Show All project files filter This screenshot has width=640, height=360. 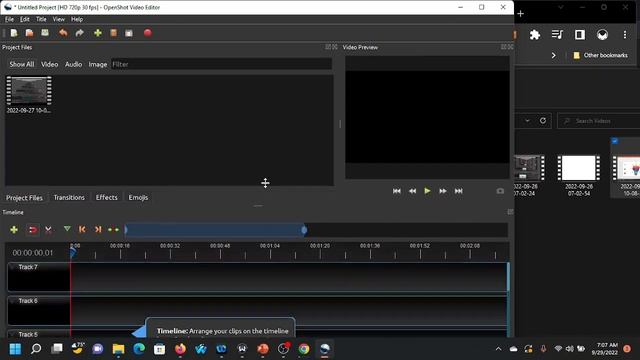coord(22,64)
